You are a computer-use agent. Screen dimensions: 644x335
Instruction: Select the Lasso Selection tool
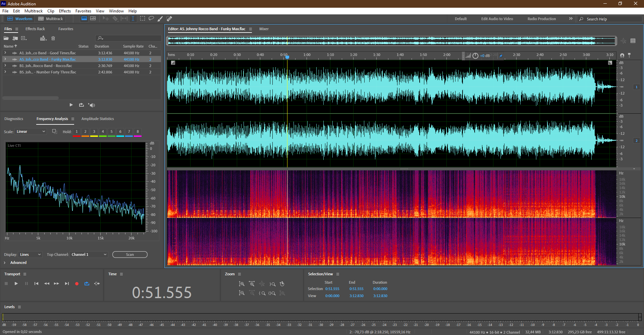[151, 19]
